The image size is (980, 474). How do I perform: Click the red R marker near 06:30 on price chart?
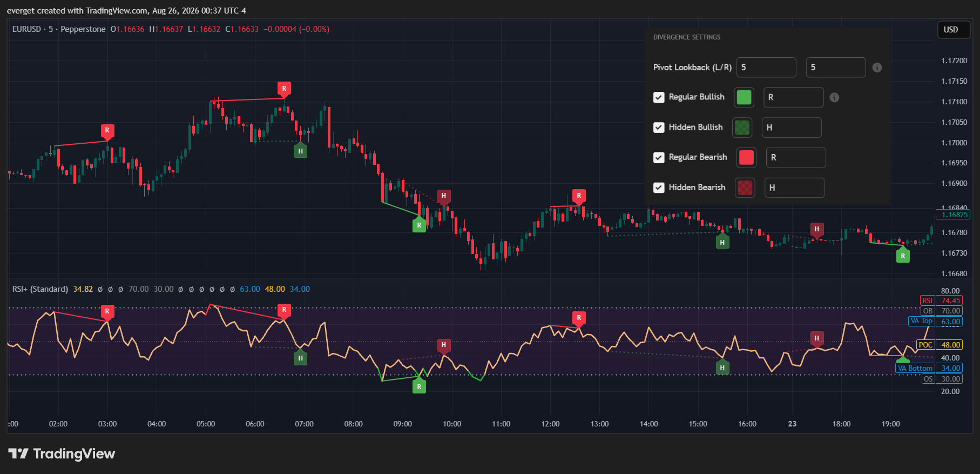tap(284, 89)
